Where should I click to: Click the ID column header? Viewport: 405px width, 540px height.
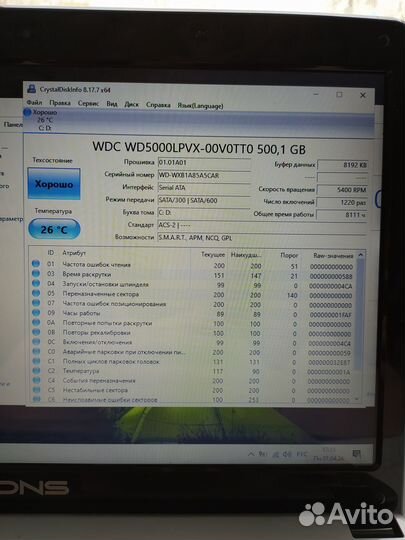coord(50,252)
